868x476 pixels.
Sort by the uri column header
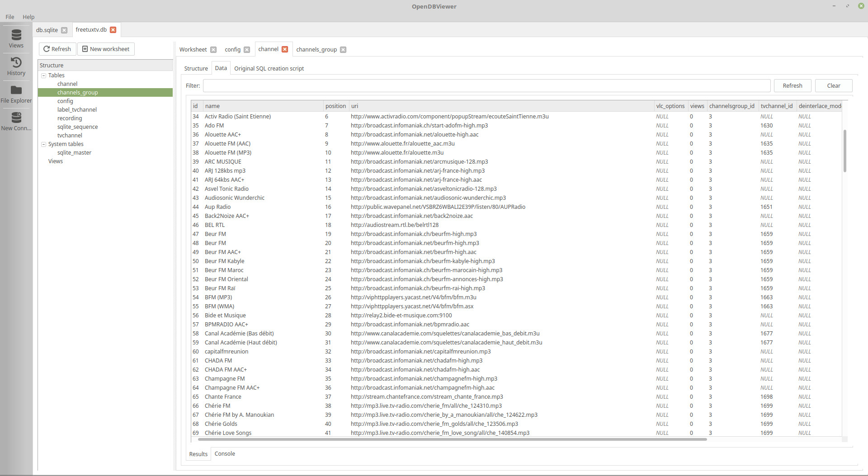click(x=501, y=106)
